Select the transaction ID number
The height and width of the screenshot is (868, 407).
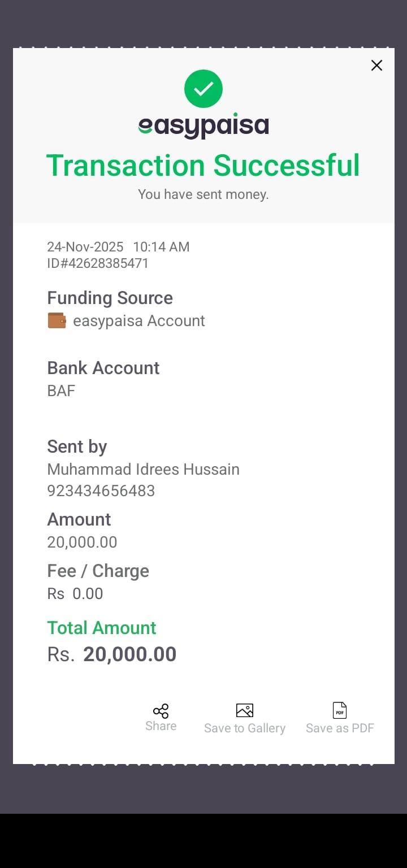click(98, 263)
